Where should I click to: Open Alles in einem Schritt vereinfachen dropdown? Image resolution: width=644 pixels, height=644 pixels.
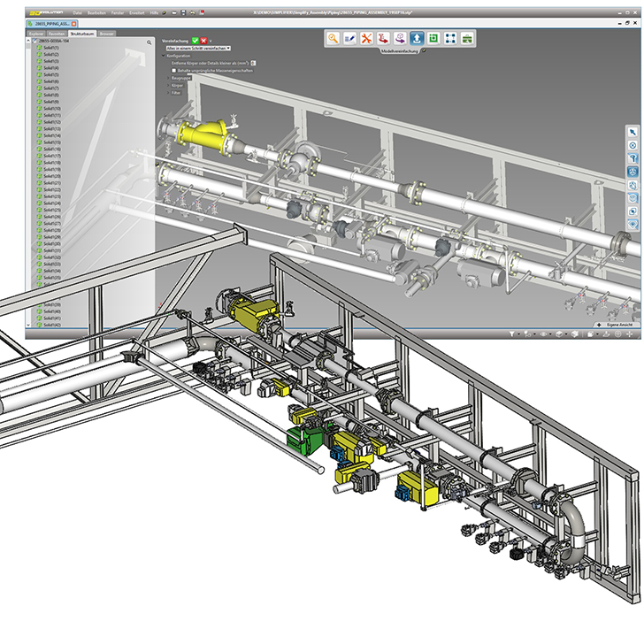[x=198, y=49]
